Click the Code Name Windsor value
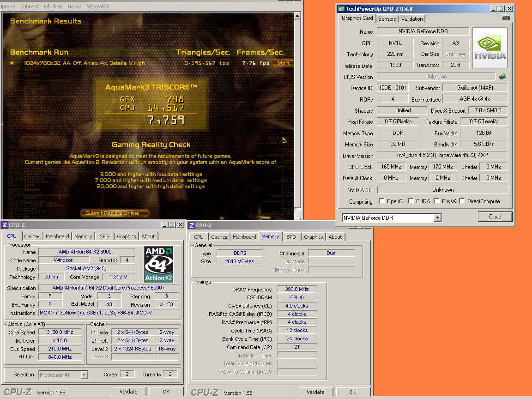 coord(63,260)
